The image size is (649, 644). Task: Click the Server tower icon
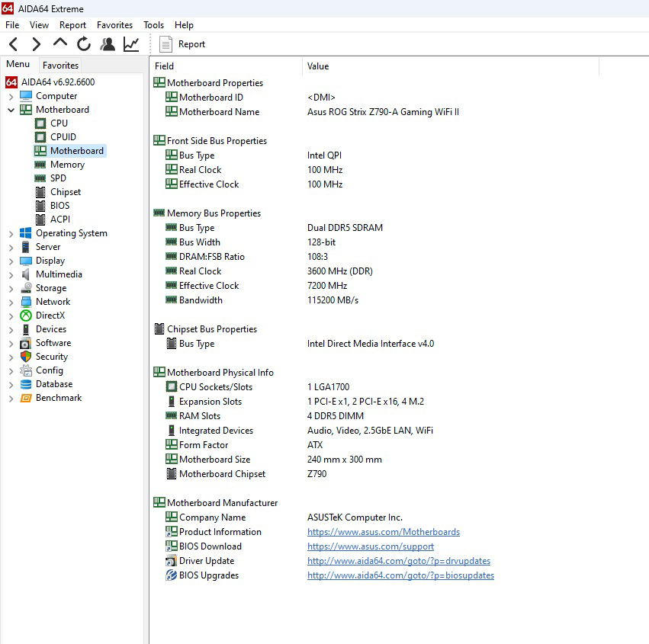click(26, 247)
